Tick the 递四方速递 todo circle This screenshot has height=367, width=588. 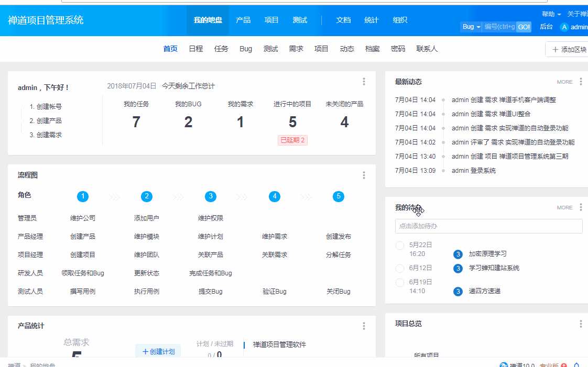tap(400, 283)
